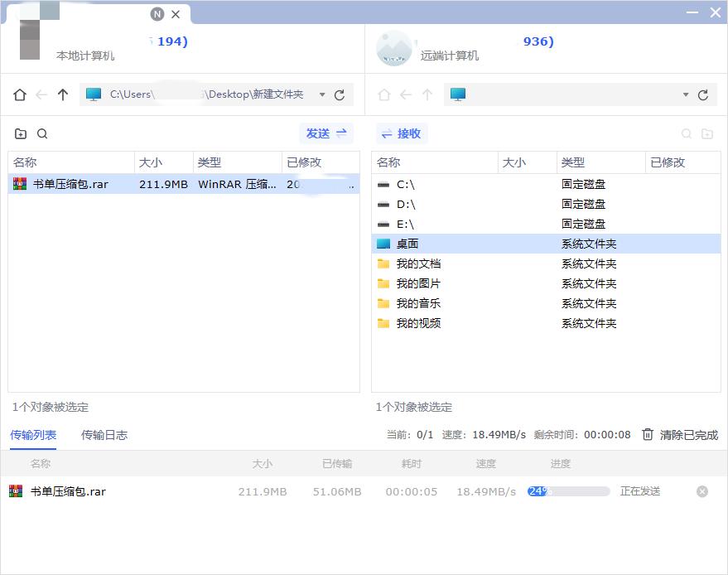This screenshot has width=728, height=575.
Task: Open search in the remote file panel
Action: pos(687,133)
